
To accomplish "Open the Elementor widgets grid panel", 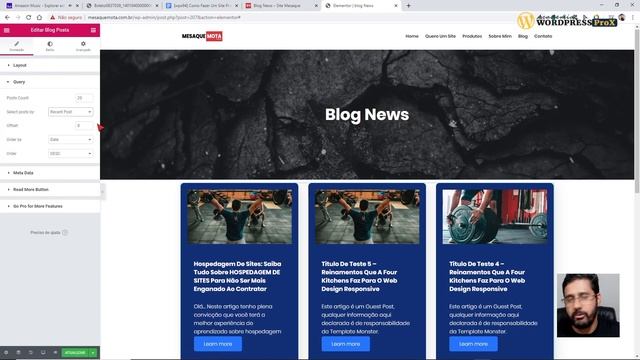I will coord(93,30).
